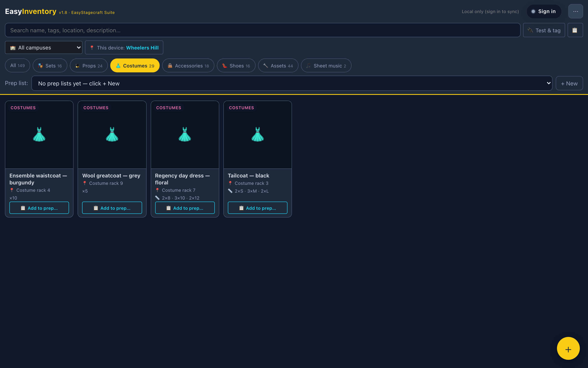
Task: Click the plug icon in Test & tag button
Action: point(530,30)
